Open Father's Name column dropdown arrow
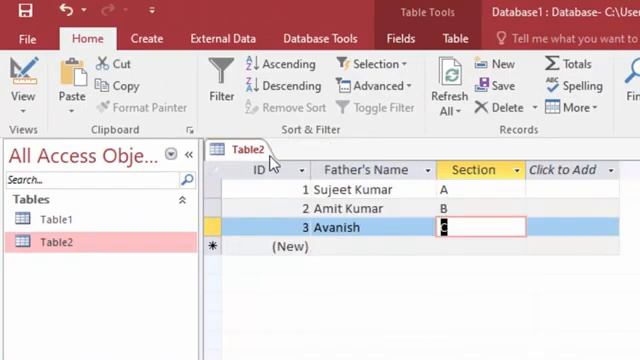Image resolution: width=640 pixels, height=360 pixels. point(428,170)
